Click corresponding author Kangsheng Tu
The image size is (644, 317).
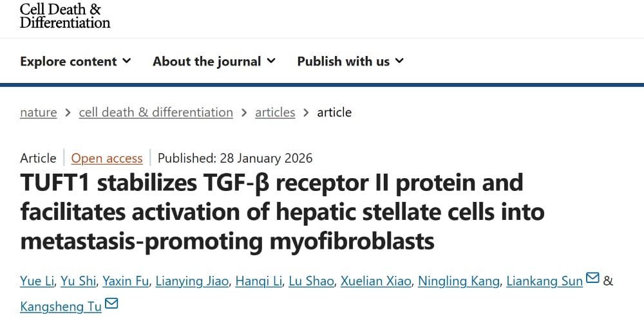(61, 306)
